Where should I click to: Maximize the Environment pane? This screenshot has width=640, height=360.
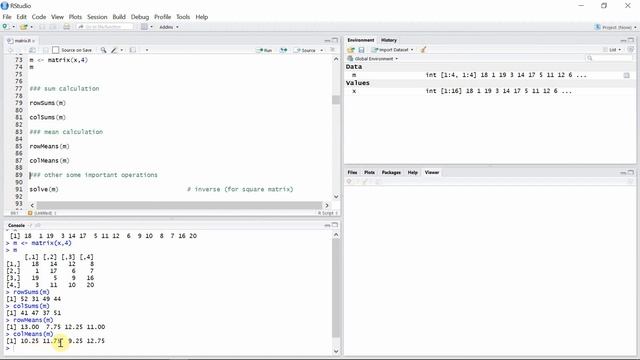pyautogui.click(x=631, y=40)
